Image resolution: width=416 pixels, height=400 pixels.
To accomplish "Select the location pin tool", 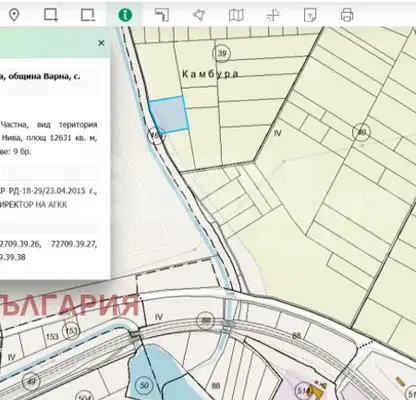I will [14, 15].
